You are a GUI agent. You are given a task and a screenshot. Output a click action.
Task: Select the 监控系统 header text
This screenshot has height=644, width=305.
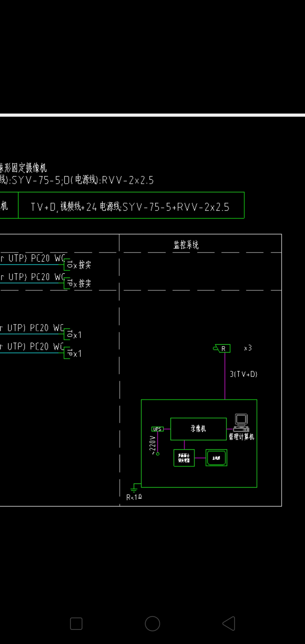[x=186, y=245]
